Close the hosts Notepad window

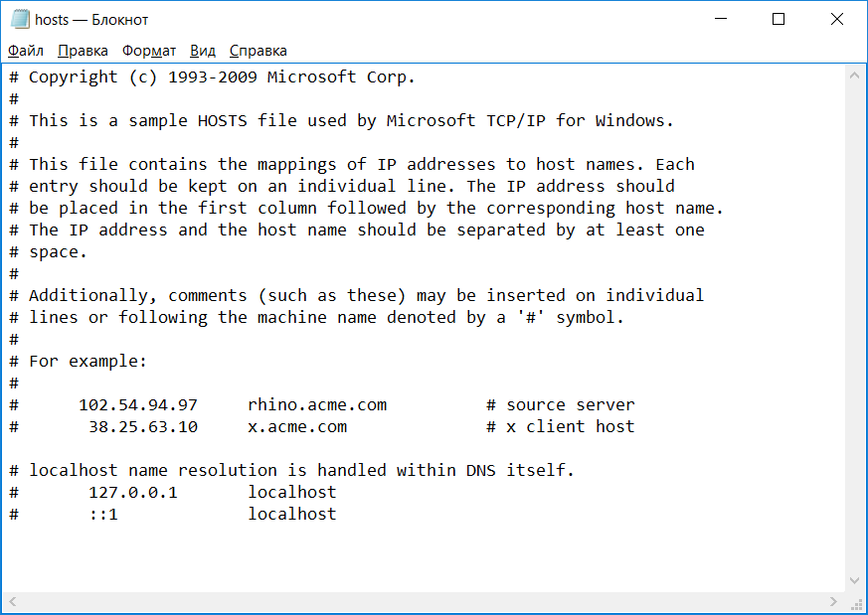click(x=837, y=19)
